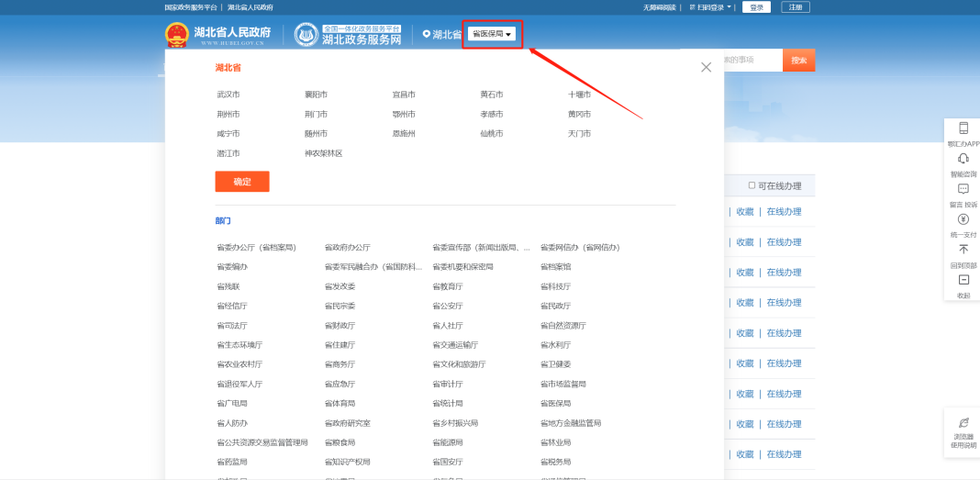Open 浏览器使用说明 icon

click(x=963, y=423)
